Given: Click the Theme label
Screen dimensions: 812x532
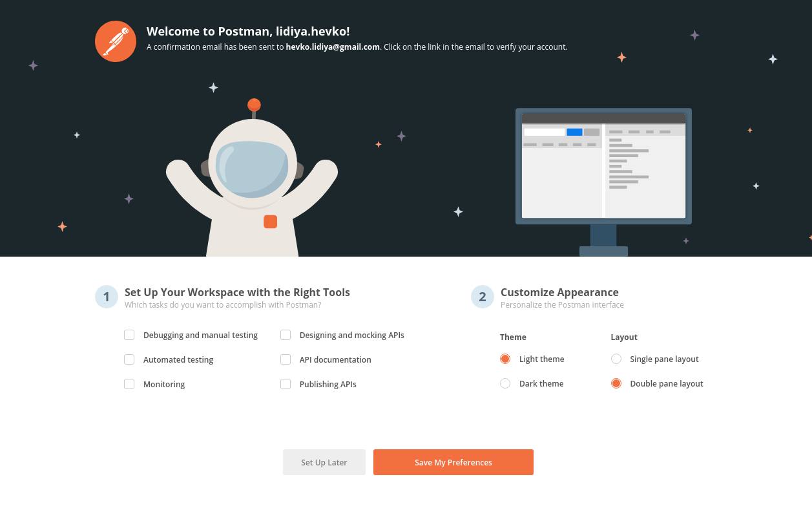Looking at the screenshot, I should (x=513, y=337).
